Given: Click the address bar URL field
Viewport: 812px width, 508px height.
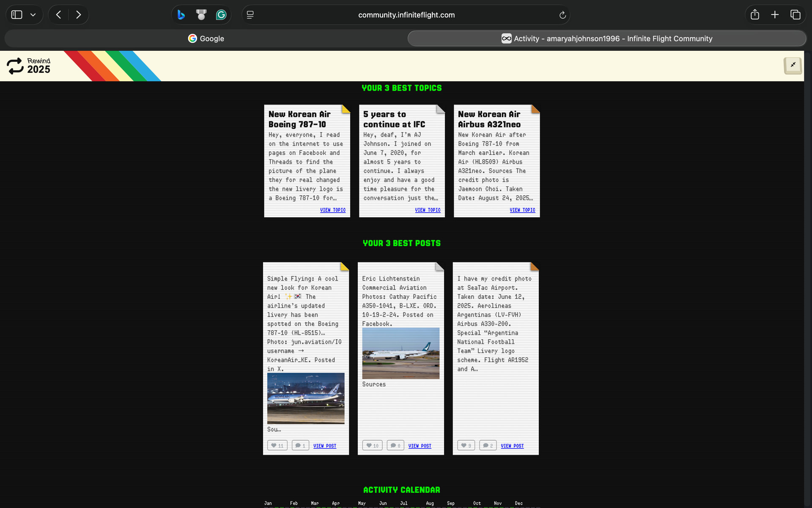Looking at the screenshot, I should (x=406, y=15).
